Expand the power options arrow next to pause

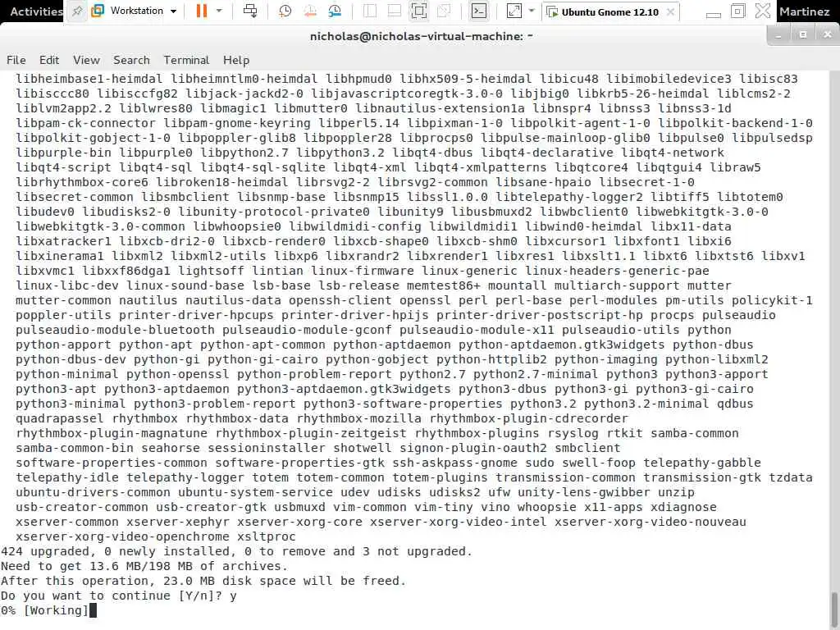[218, 11]
